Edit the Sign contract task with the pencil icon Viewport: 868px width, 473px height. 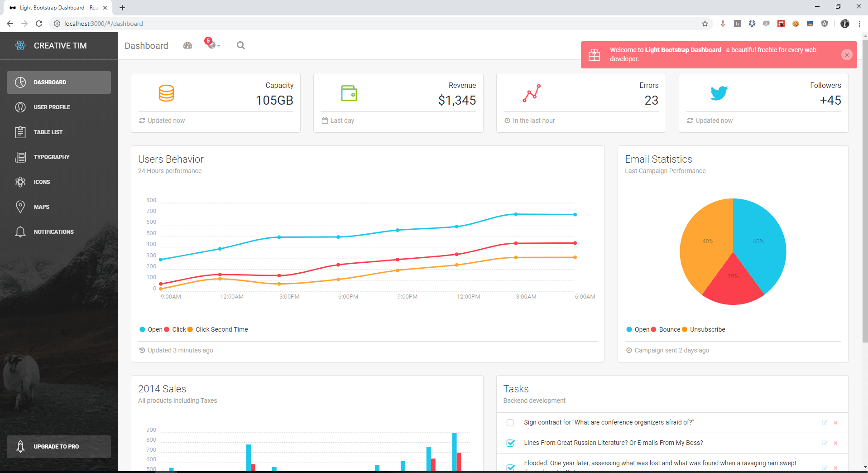click(825, 422)
